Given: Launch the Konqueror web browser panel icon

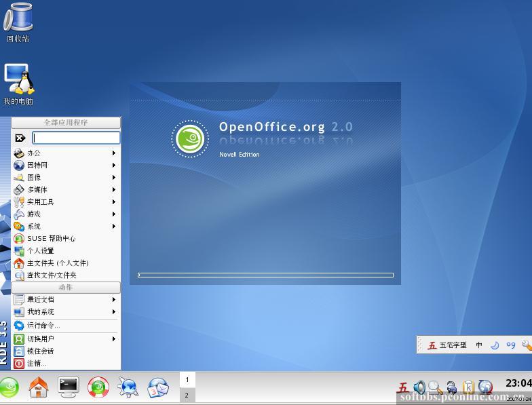Looking at the screenshot, I should (x=128, y=387).
